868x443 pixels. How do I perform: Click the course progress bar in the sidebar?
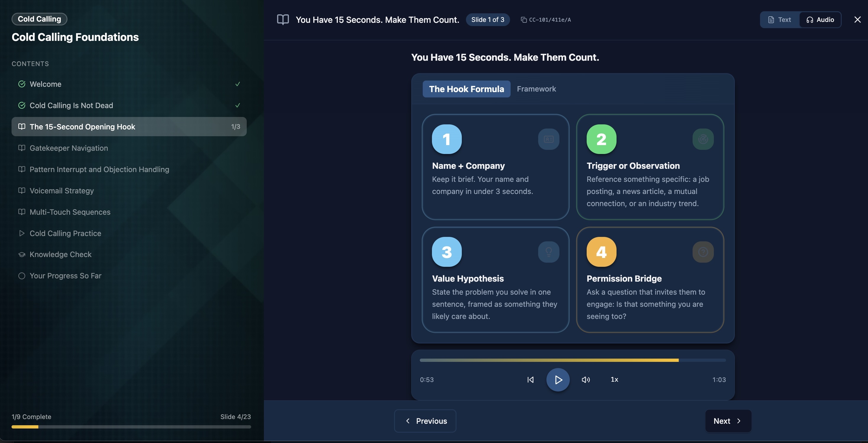(x=131, y=427)
